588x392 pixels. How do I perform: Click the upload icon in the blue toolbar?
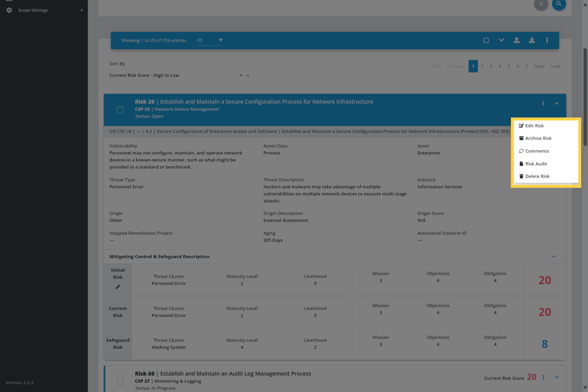[x=516, y=40]
